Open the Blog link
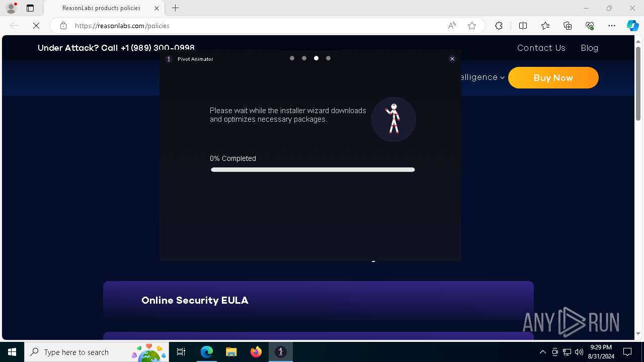The height and width of the screenshot is (362, 644). coord(589,48)
